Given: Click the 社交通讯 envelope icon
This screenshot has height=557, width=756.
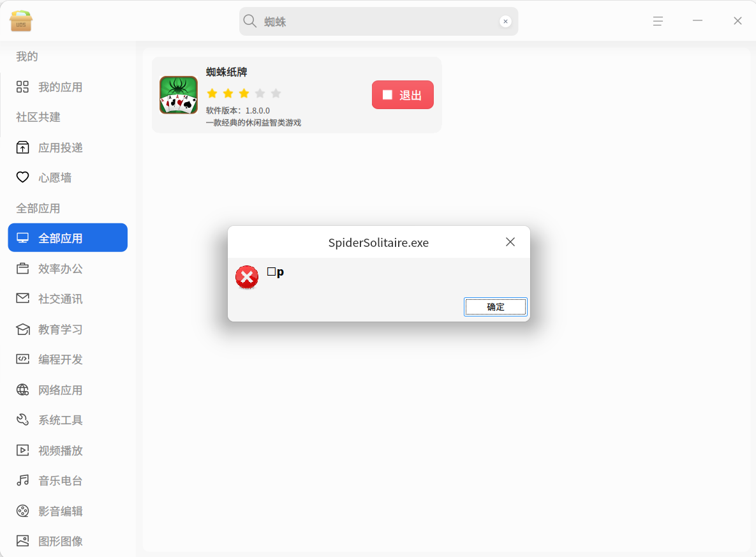Looking at the screenshot, I should (x=22, y=299).
